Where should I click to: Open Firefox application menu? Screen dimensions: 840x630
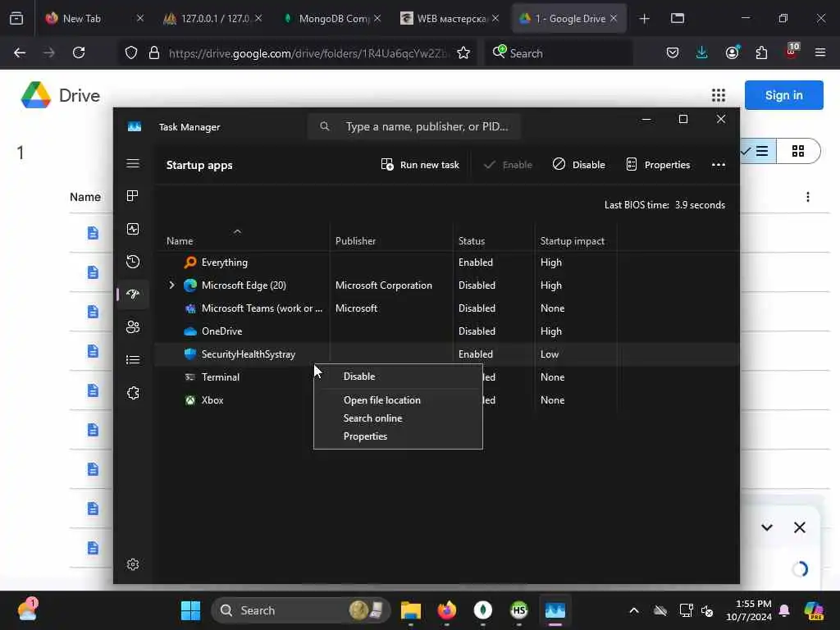(820, 53)
